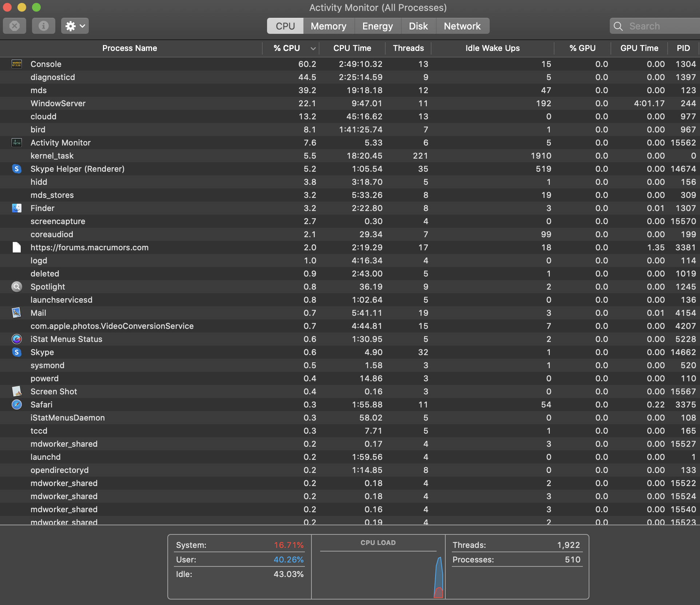
Task: Click the search magnifier icon
Action: point(618,26)
